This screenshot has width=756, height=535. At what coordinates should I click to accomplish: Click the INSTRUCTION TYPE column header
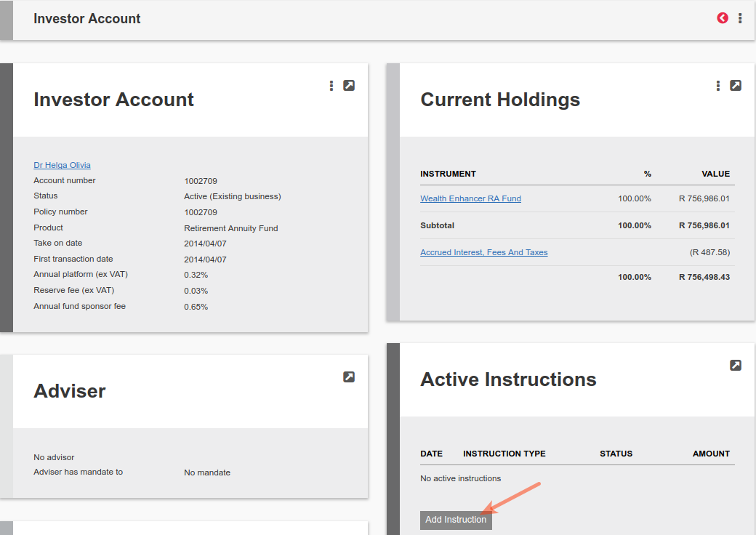coord(504,454)
